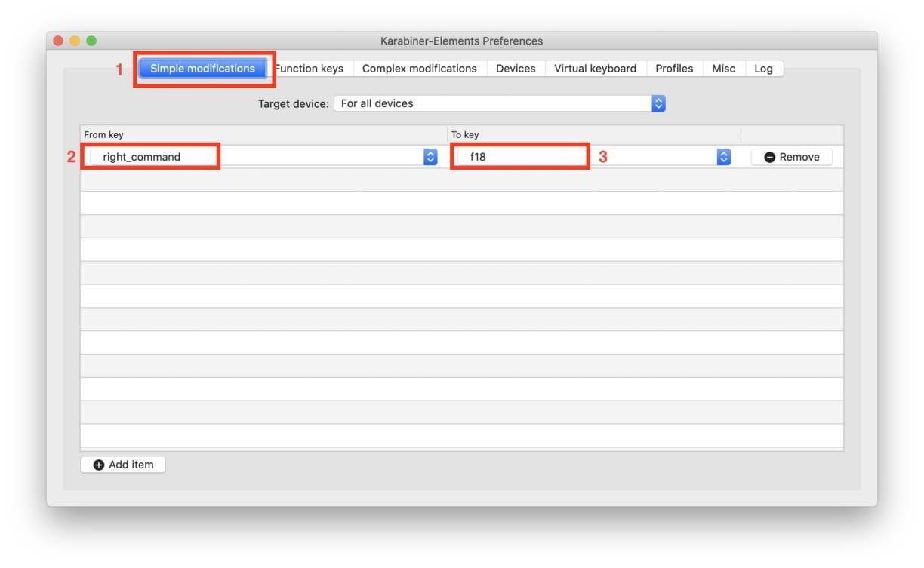Screen dimensions: 924x568
Task: Click the minus icon on Remove button
Action: coord(769,157)
